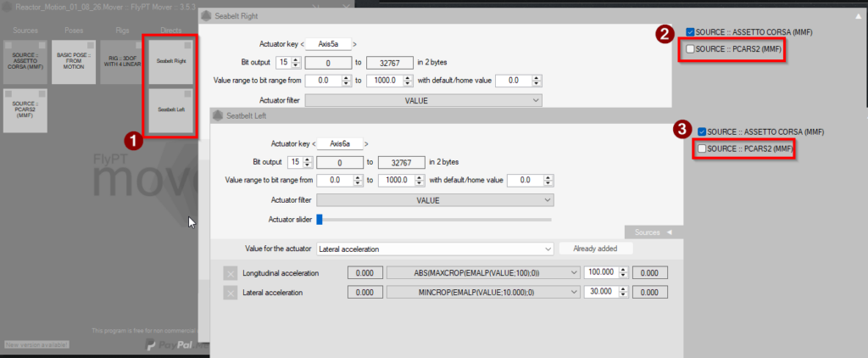The height and width of the screenshot is (358, 868).
Task: Click right corner square on PCARS2 tile
Action: (x=42, y=93)
